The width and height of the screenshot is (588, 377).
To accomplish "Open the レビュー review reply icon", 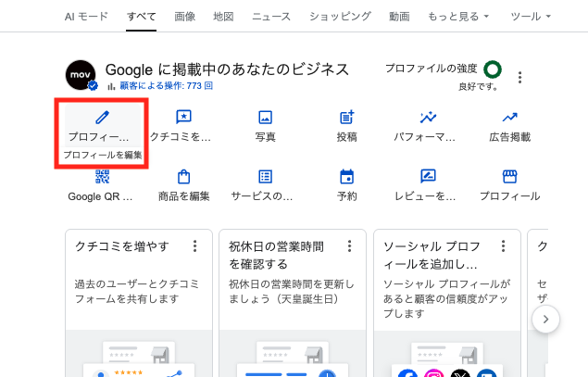I will 428,176.
